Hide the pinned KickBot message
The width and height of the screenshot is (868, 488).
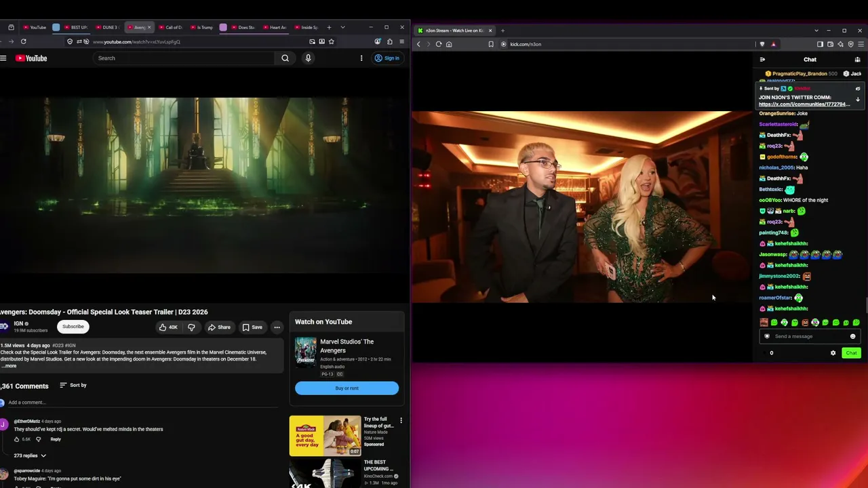[x=858, y=89]
